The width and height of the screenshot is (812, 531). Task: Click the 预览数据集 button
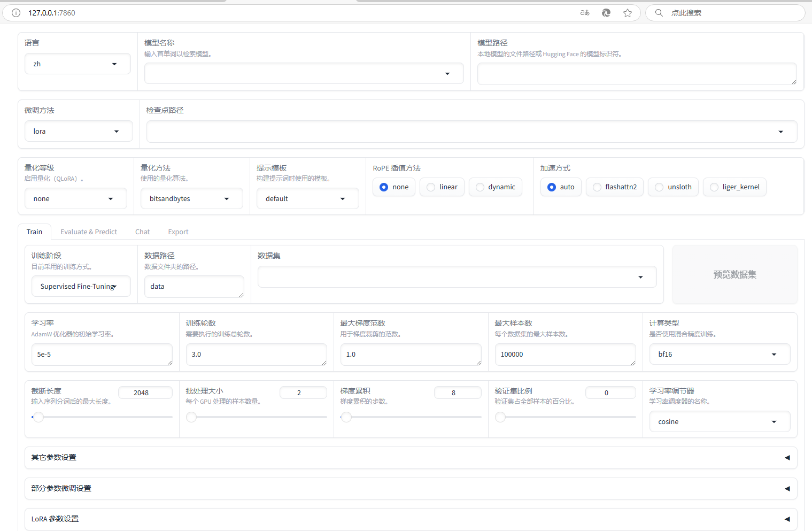coord(734,275)
